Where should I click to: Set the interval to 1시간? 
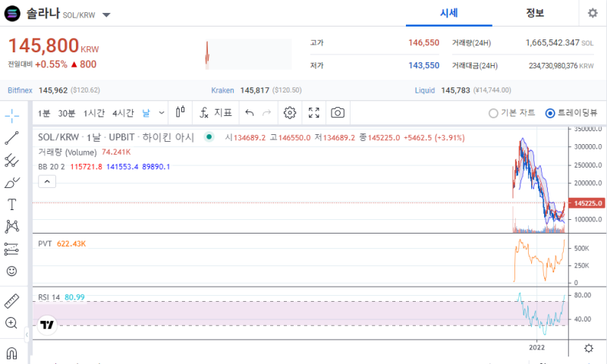94,113
